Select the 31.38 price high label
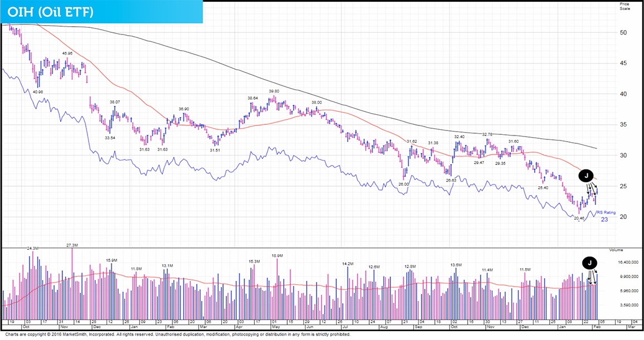The width and height of the screenshot is (644, 340). point(433,143)
